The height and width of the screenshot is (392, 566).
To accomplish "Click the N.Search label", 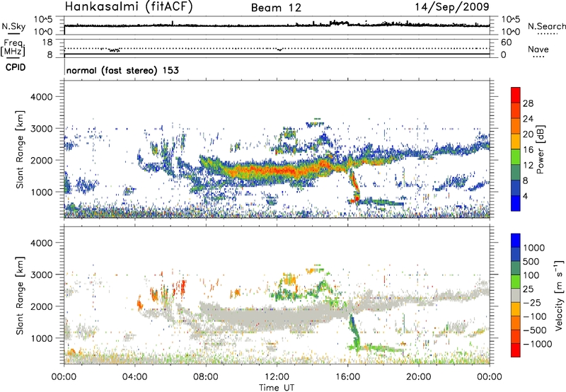I will 546,26.
